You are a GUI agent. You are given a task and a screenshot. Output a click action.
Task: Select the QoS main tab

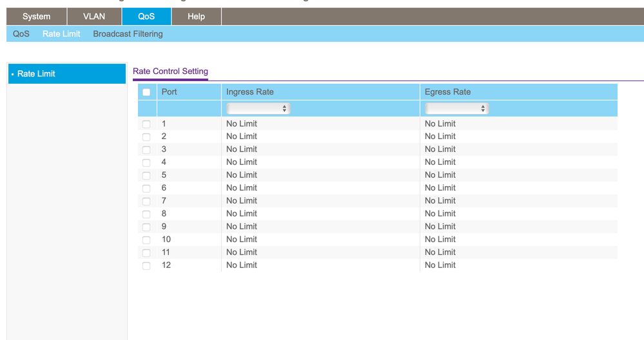146,17
